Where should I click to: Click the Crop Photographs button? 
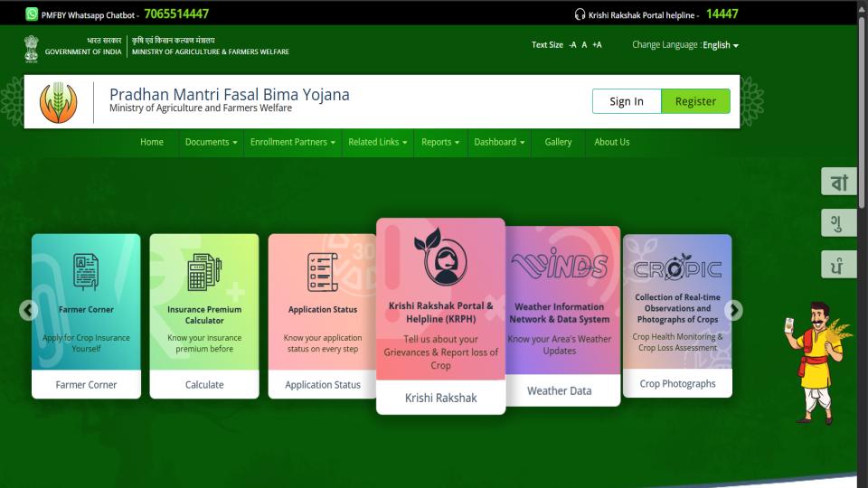(x=677, y=383)
